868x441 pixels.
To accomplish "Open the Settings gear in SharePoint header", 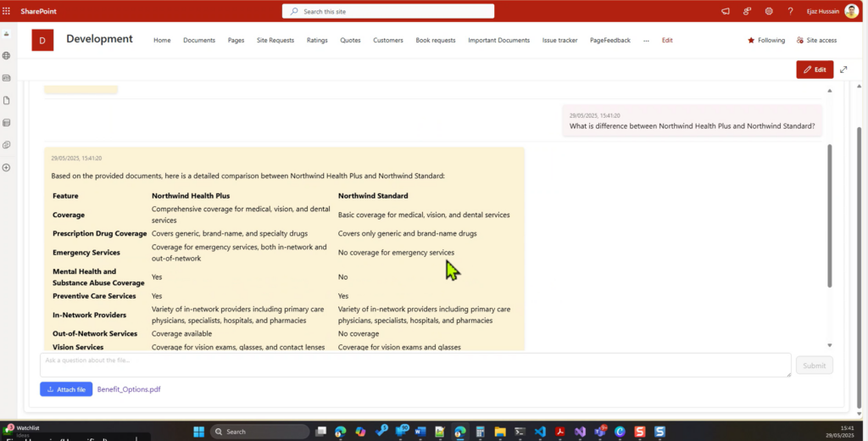I will pos(769,11).
